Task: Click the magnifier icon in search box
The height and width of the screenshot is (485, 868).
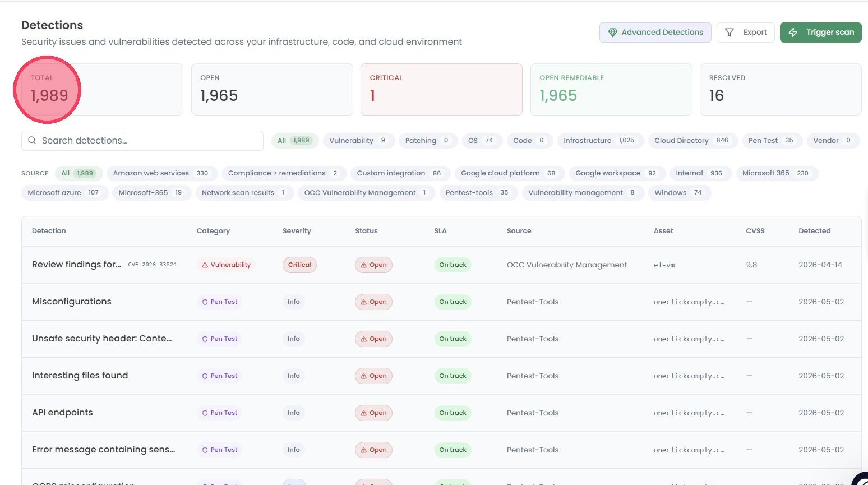Action: click(32, 141)
